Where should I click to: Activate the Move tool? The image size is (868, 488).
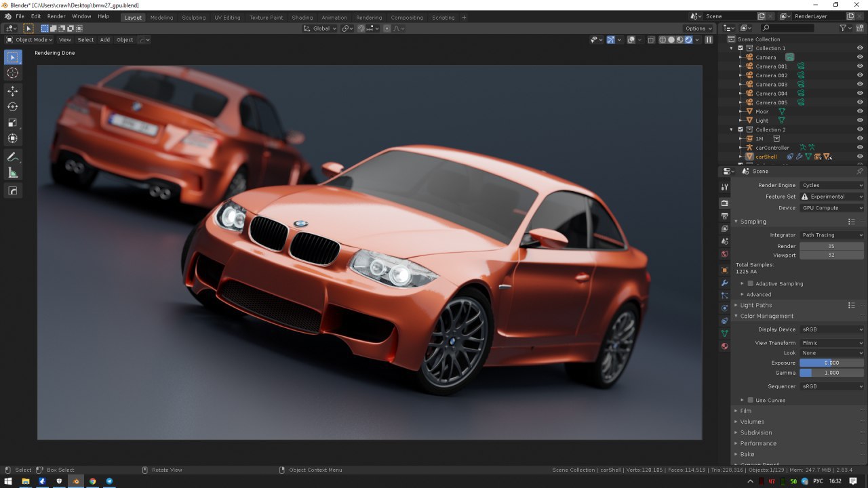13,91
